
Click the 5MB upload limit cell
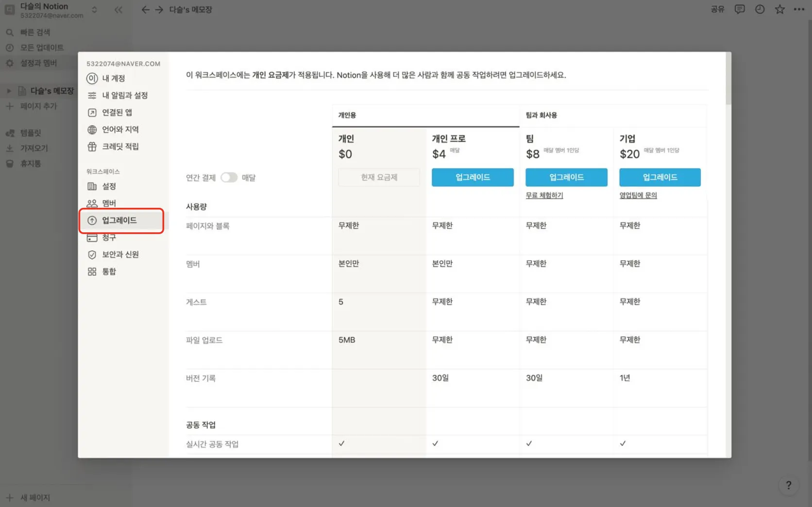[347, 340]
